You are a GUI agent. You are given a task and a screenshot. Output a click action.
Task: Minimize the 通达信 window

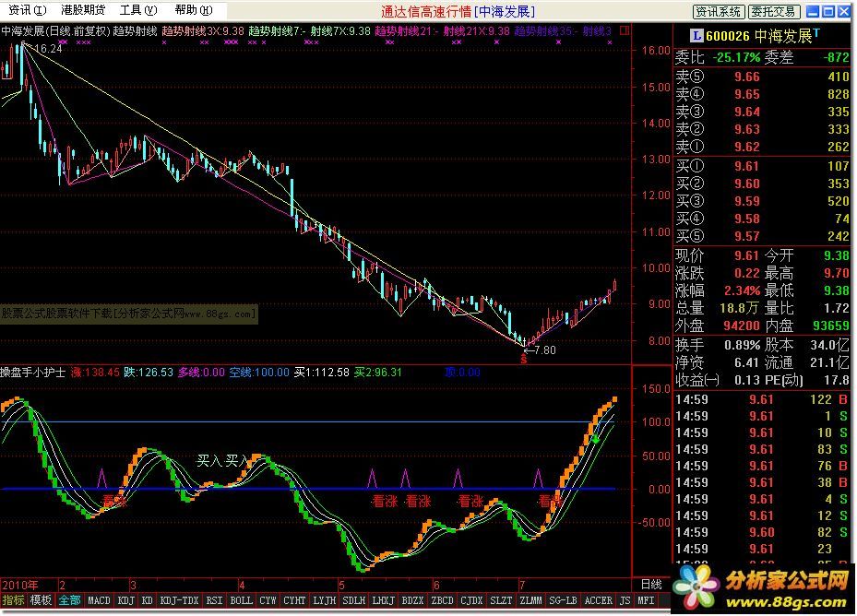click(x=813, y=11)
